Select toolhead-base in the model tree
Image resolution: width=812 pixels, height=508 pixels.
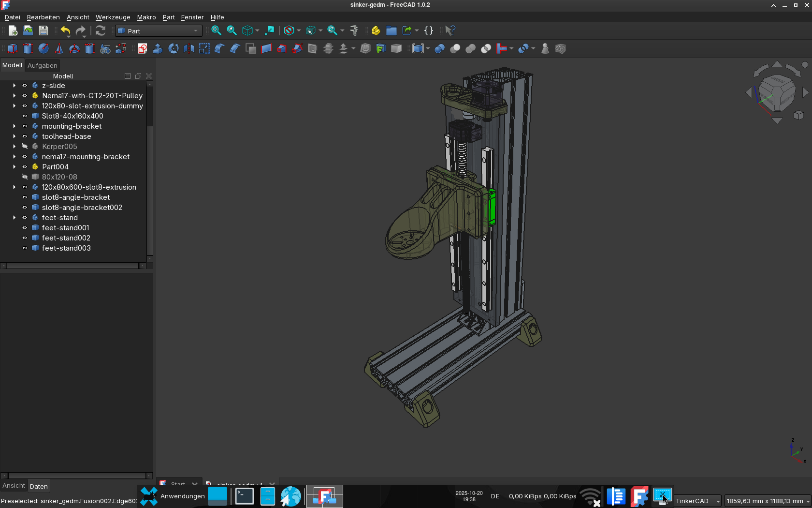66,136
